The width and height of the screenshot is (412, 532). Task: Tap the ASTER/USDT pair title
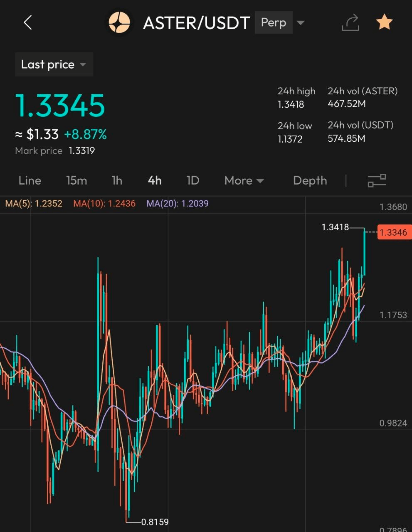(196, 23)
